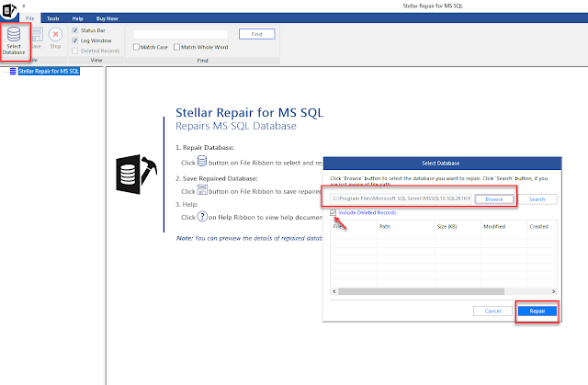Enable the Match Whole Word checkbox
This screenshot has height=385, width=588.
(177, 47)
